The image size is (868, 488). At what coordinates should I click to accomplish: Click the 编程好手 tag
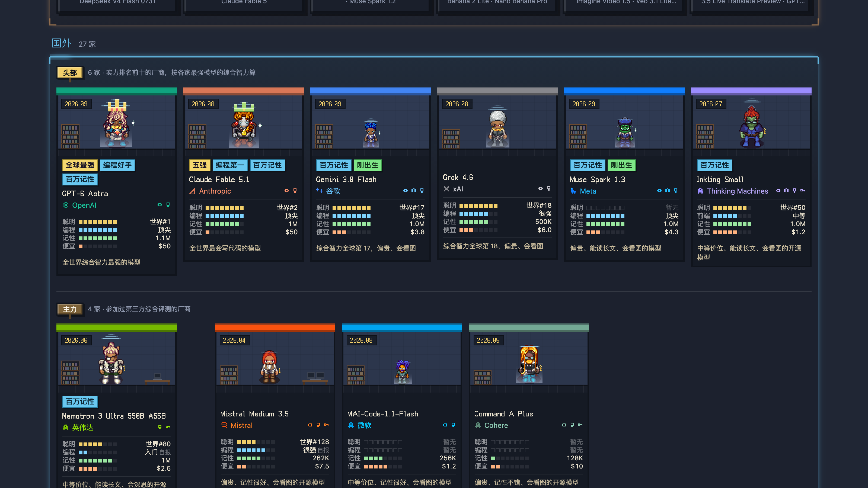[117, 165]
